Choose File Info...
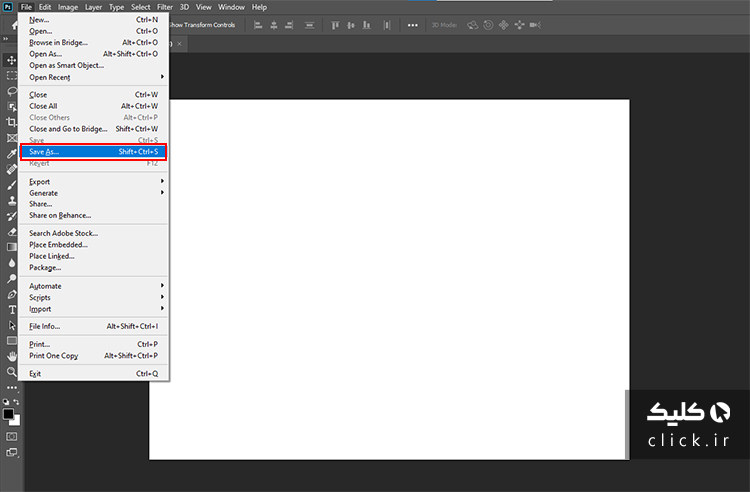 pos(93,327)
